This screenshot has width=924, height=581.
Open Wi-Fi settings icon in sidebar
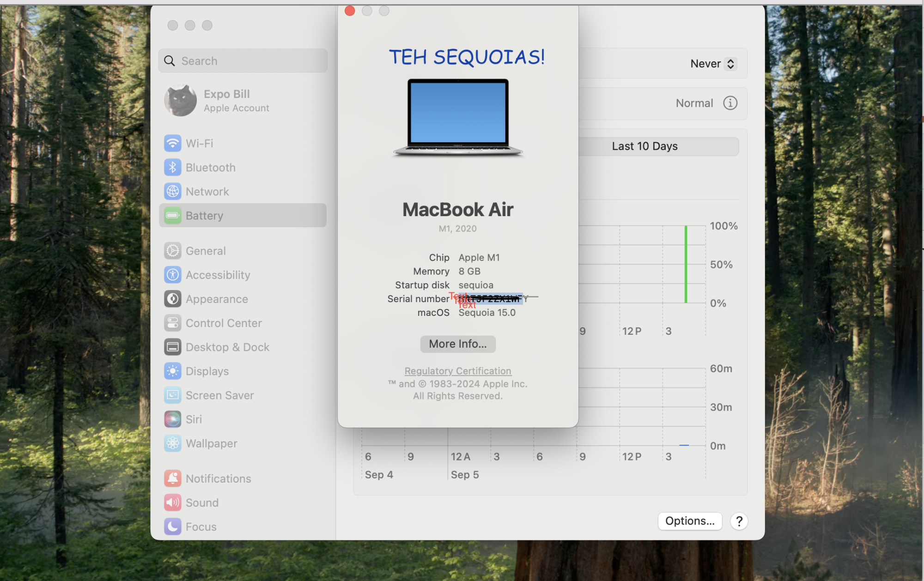(172, 143)
